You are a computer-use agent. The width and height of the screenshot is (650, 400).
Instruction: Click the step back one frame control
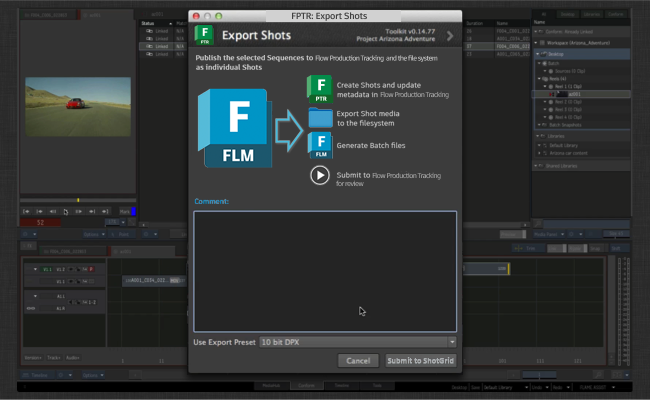tap(53, 211)
